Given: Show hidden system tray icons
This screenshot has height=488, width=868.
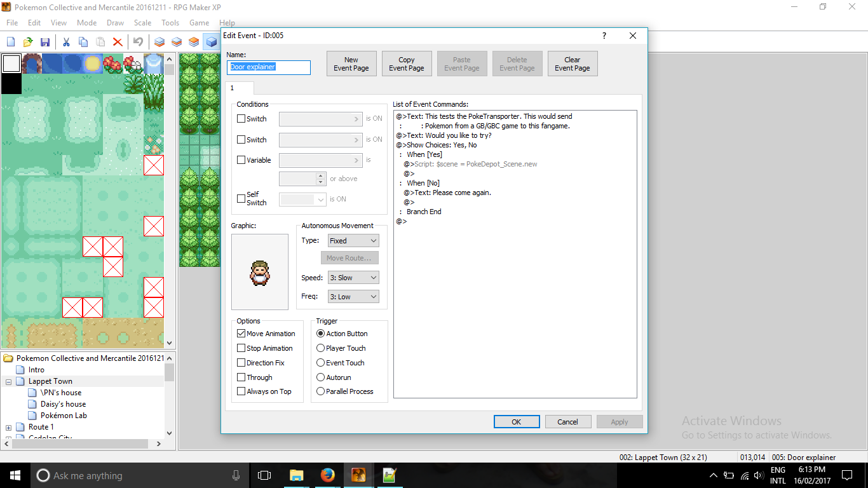Looking at the screenshot, I should coord(713,475).
